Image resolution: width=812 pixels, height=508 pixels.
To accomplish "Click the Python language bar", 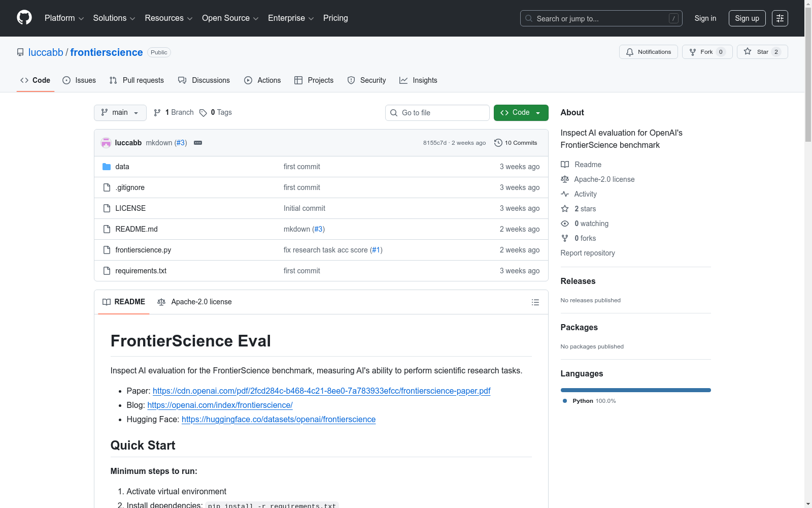I will tap(636, 390).
